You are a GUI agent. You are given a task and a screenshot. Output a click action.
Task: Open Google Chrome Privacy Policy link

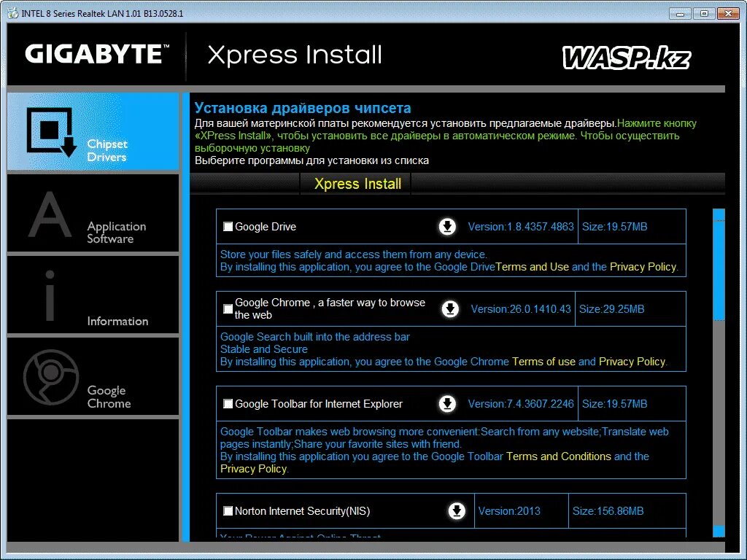tap(632, 362)
